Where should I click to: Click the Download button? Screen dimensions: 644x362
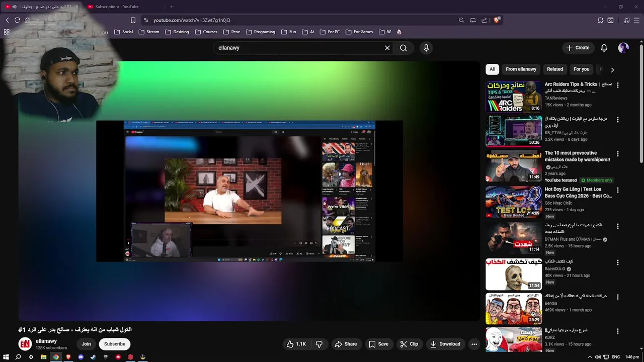pyautogui.click(x=445, y=344)
